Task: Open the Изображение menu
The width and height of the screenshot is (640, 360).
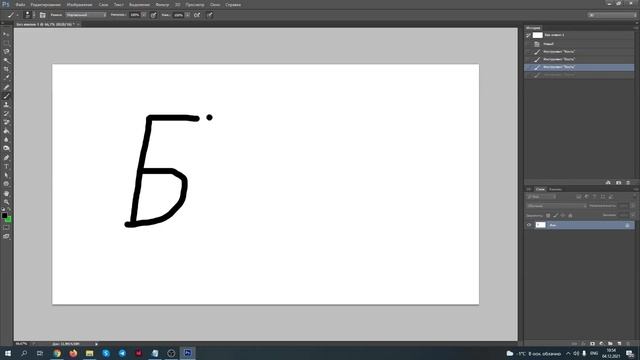Action: [79, 4]
